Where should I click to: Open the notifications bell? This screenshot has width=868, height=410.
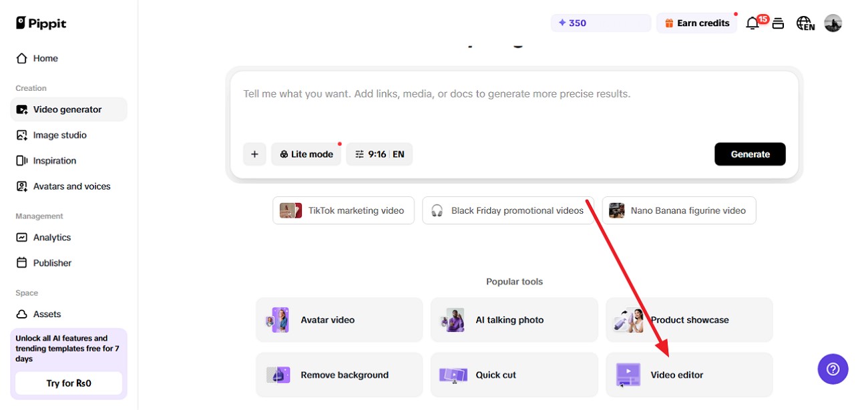pos(752,23)
